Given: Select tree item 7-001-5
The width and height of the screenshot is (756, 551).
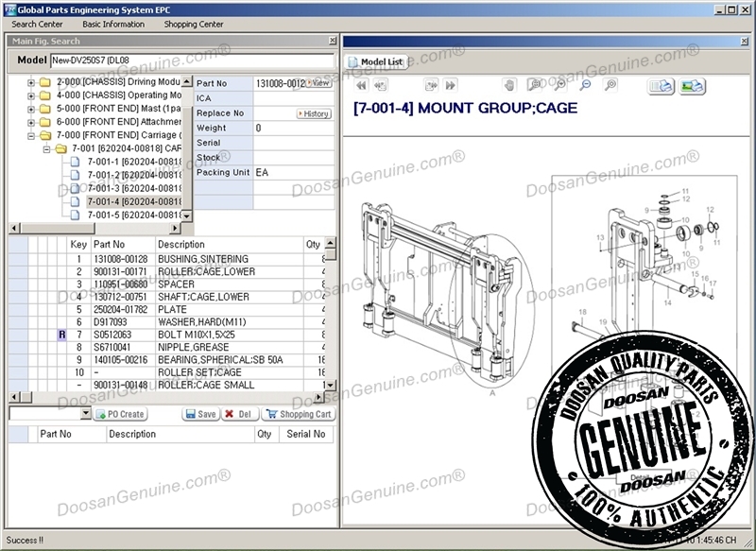Looking at the screenshot, I should tap(132, 215).
